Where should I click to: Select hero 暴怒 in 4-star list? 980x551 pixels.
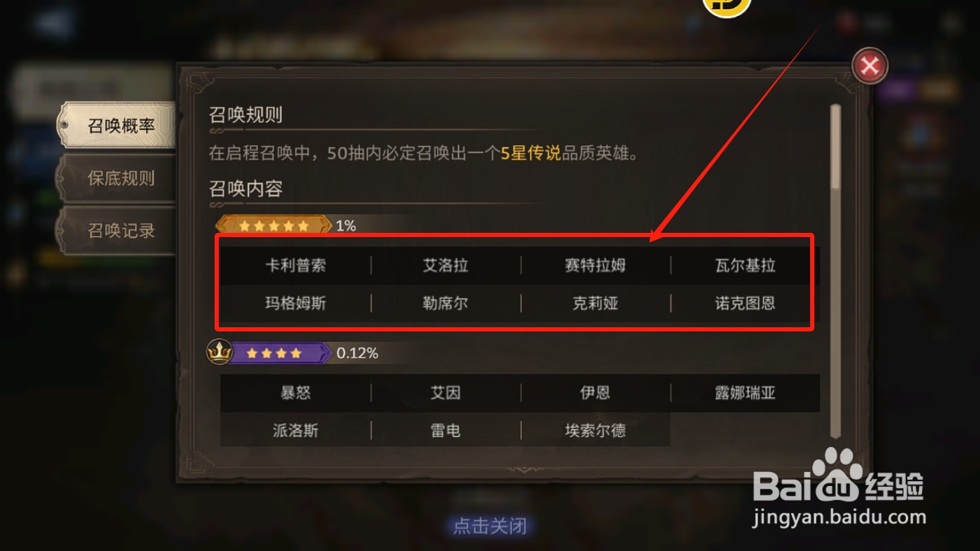[x=296, y=393]
